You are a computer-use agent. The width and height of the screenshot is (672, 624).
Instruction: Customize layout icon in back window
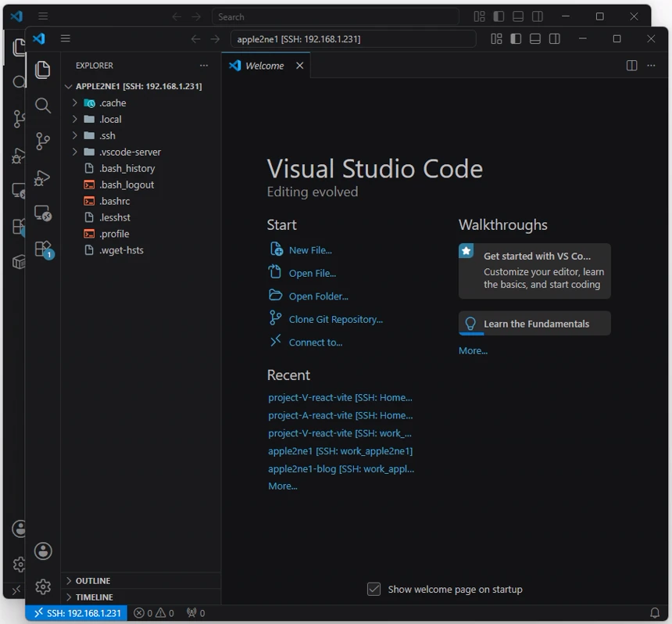479,16
